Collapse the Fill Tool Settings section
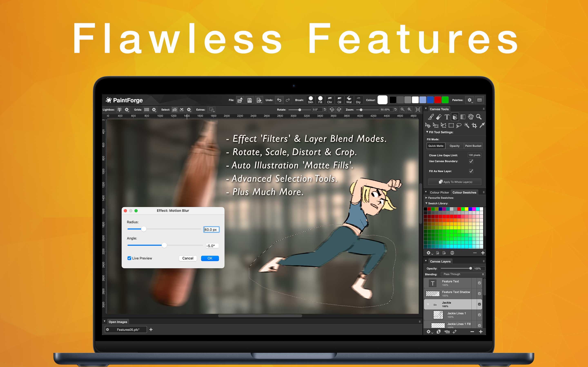 (x=427, y=132)
